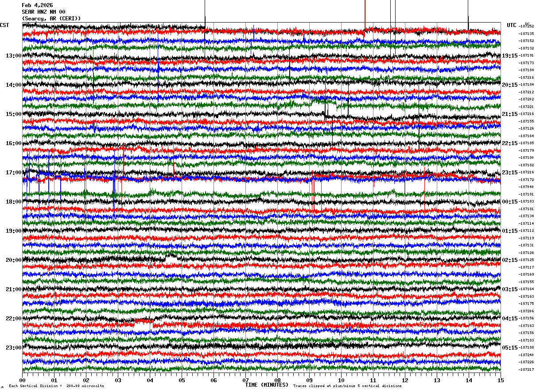Click the CST timezone heading
The width and height of the screenshot is (536, 392).
point(4,25)
